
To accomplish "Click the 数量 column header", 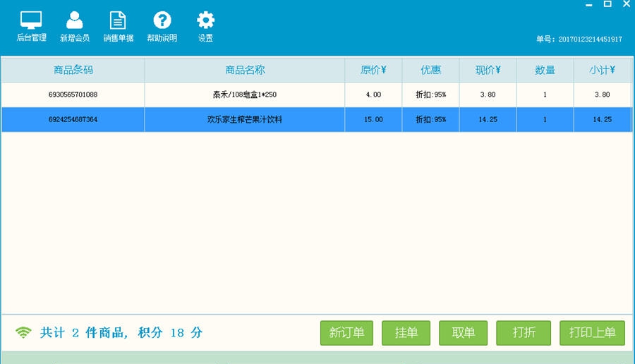I will [x=545, y=70].
